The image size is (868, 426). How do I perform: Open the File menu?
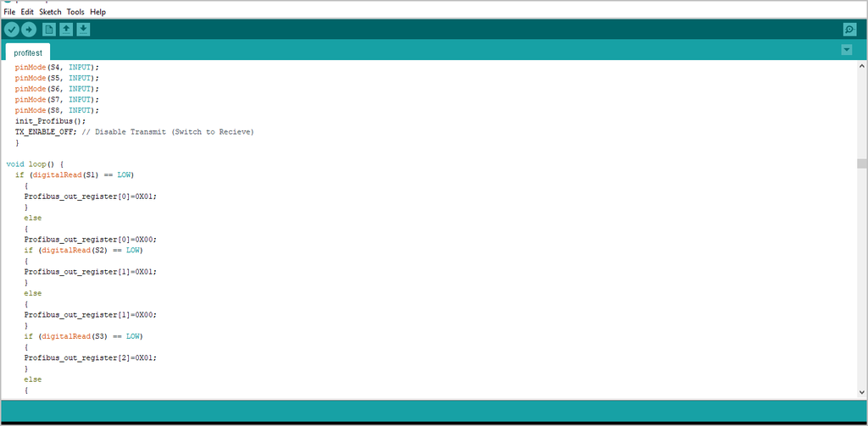pos(9,12)
